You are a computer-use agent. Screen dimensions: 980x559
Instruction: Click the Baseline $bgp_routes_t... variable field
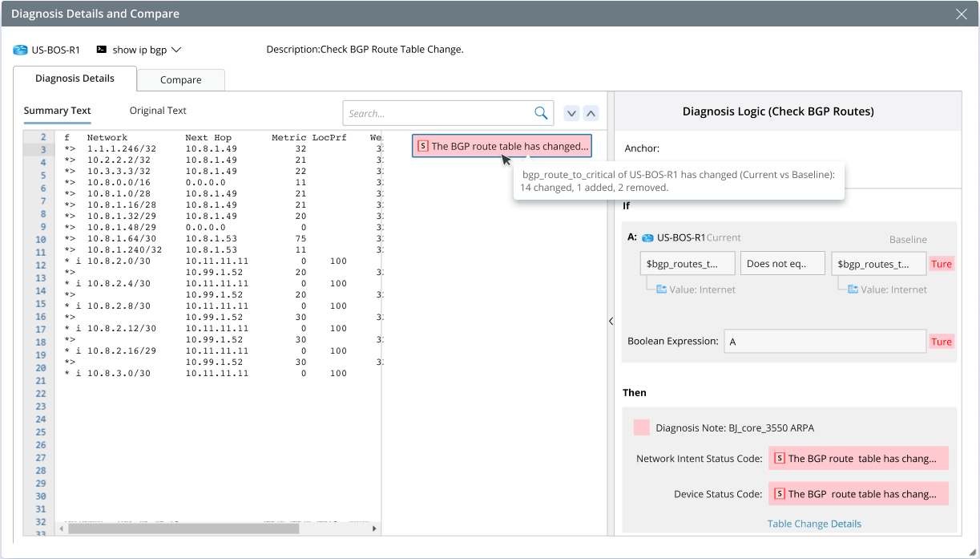tap(880, 264)
